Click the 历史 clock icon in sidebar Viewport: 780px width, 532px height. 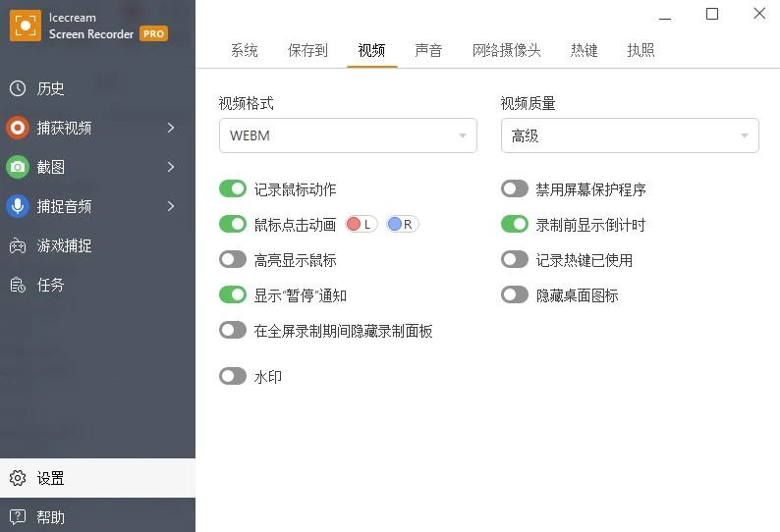(18, 88)
